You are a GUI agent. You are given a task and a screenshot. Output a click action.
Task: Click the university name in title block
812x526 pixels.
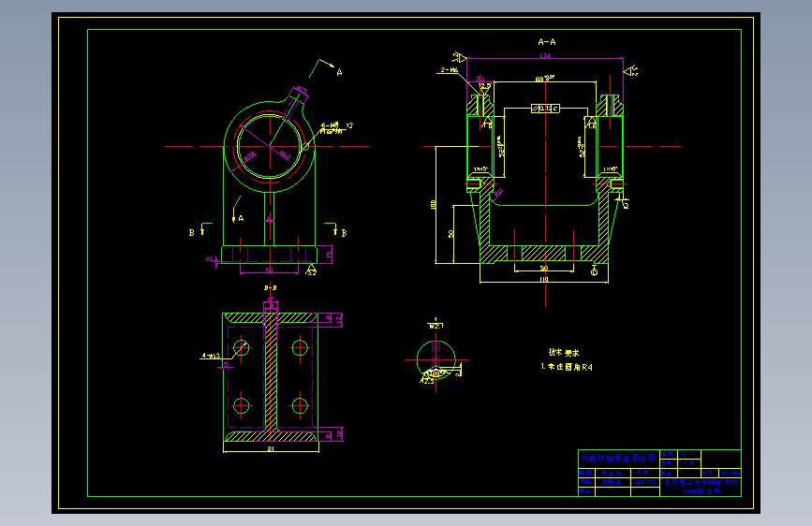click(701, 482)
